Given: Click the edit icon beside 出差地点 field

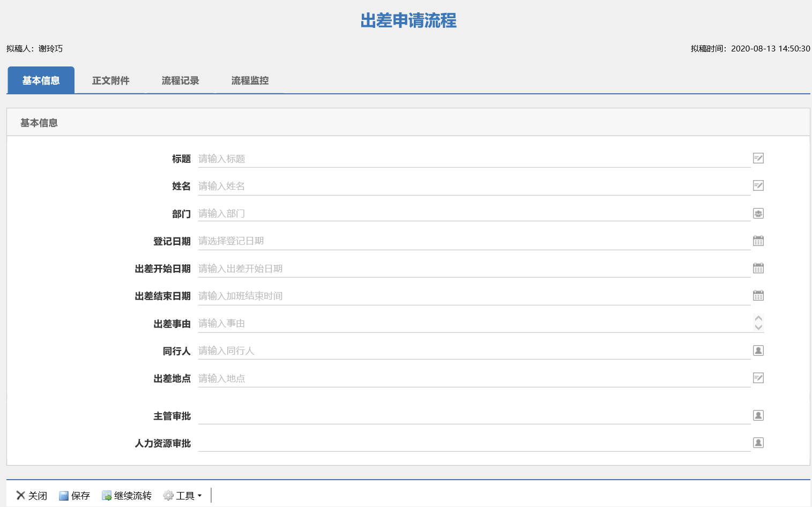Looking at the screenshot, I should point(758,378).
